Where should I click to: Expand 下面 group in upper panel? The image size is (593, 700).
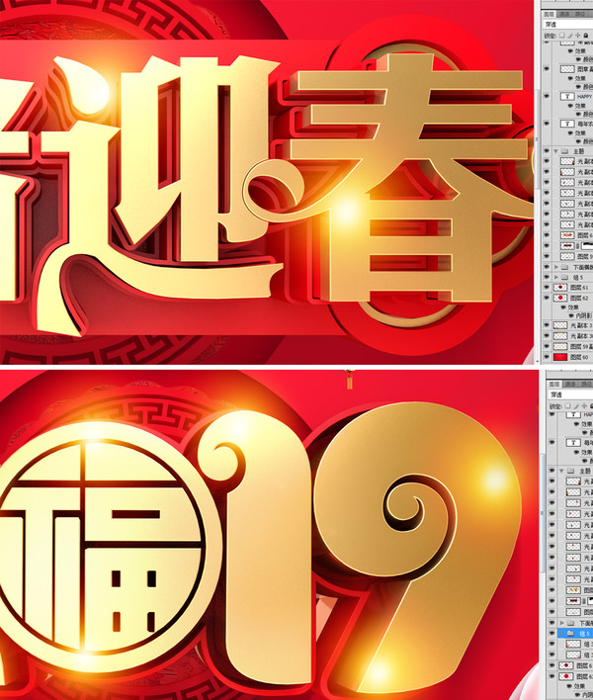[556, 267]
